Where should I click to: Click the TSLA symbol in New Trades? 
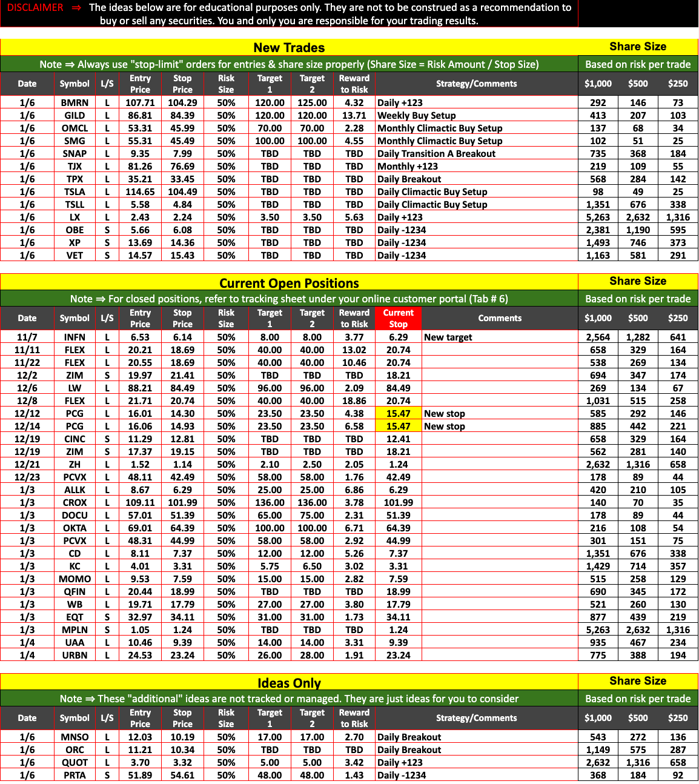coord(75,192)
